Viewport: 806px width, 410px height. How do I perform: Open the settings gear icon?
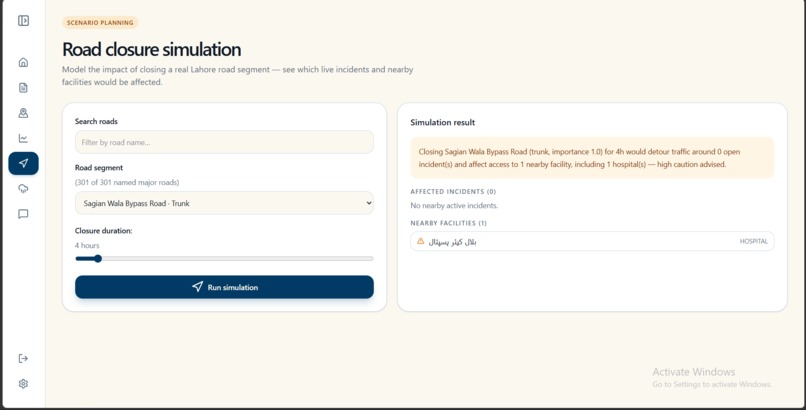click(x=23, y=384)
